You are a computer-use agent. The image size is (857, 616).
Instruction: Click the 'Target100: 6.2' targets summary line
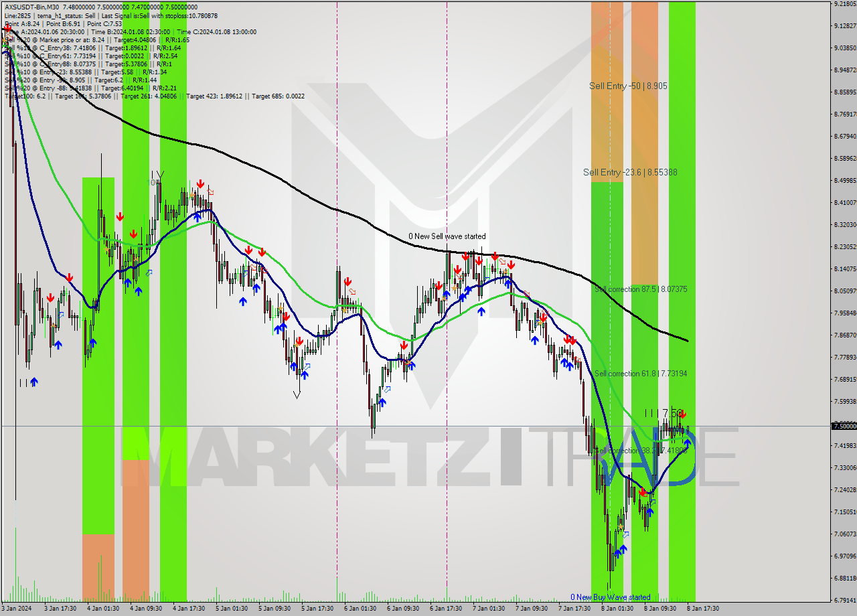tap(155, 96)
